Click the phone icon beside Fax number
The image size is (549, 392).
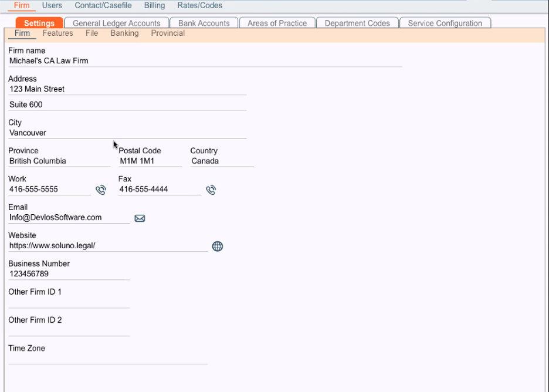click(x=211, y=190)
